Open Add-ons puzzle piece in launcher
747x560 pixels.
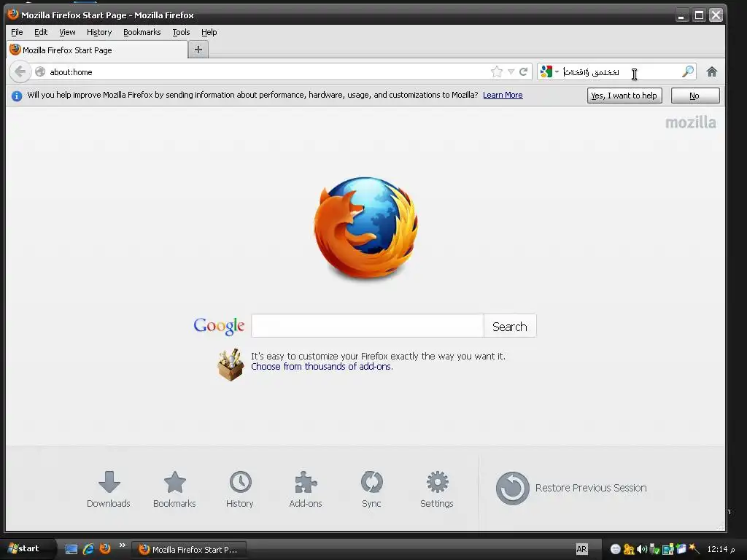pos(306,489)
